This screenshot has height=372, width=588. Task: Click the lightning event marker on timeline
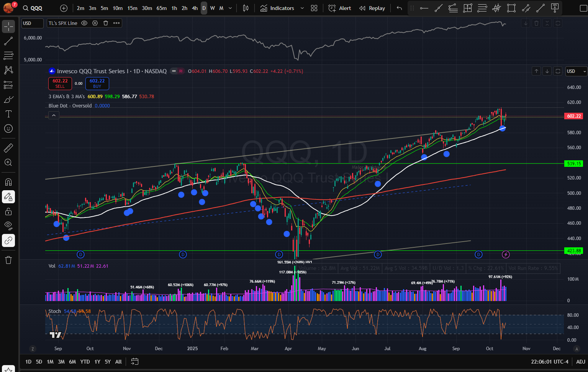click(x=506, y=254)
